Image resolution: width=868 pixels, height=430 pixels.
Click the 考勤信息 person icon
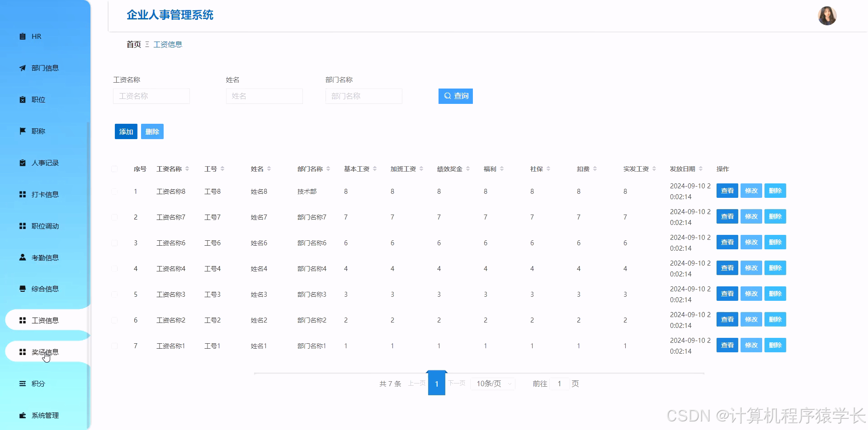point(23,257)
